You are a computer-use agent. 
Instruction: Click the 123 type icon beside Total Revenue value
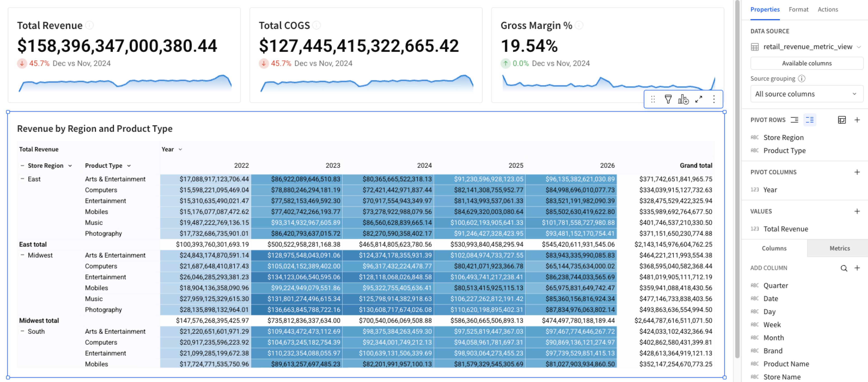coord(755,229)
